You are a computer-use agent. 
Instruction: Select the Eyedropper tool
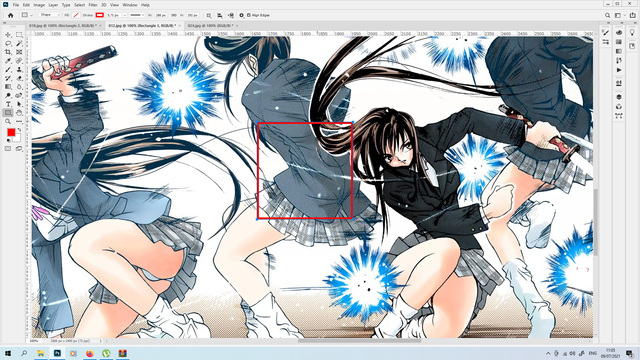coord(8,60)
